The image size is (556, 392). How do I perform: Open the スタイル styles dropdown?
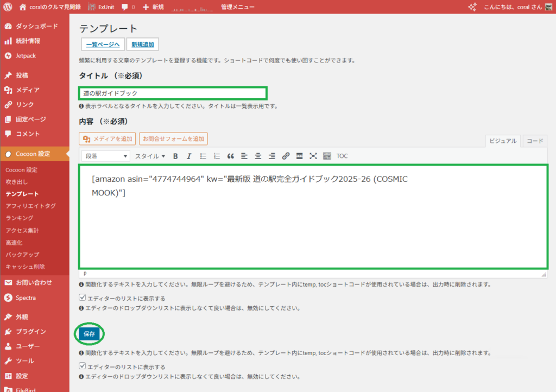tap(149, 156)
